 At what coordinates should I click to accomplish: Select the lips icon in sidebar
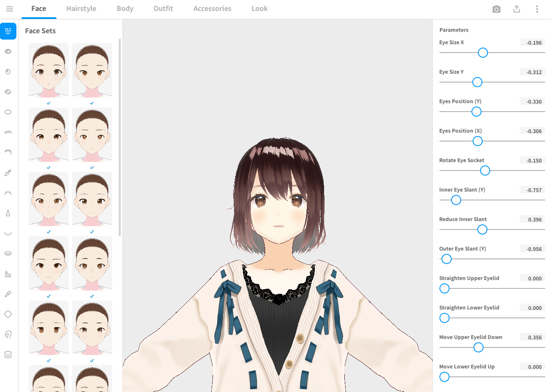(x=8, y=253)
